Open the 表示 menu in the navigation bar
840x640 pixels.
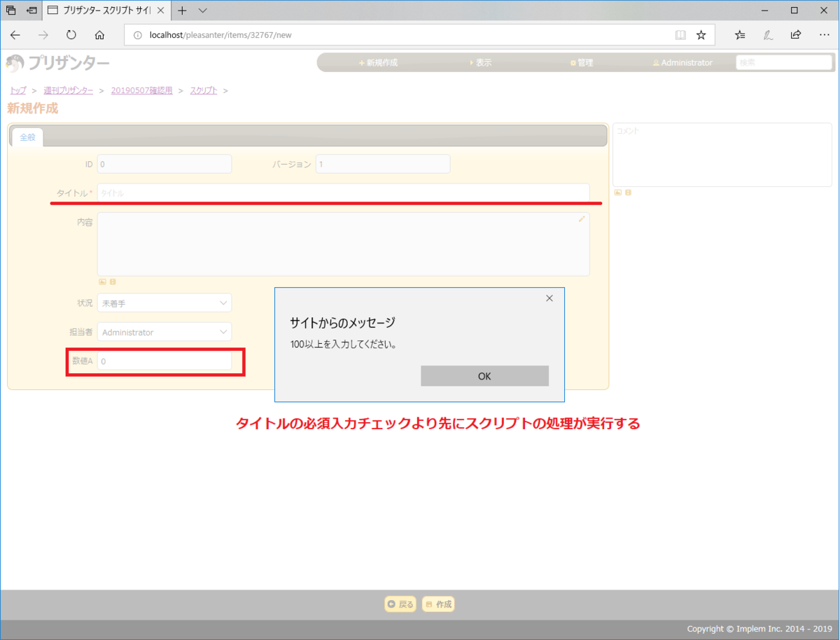484,62
